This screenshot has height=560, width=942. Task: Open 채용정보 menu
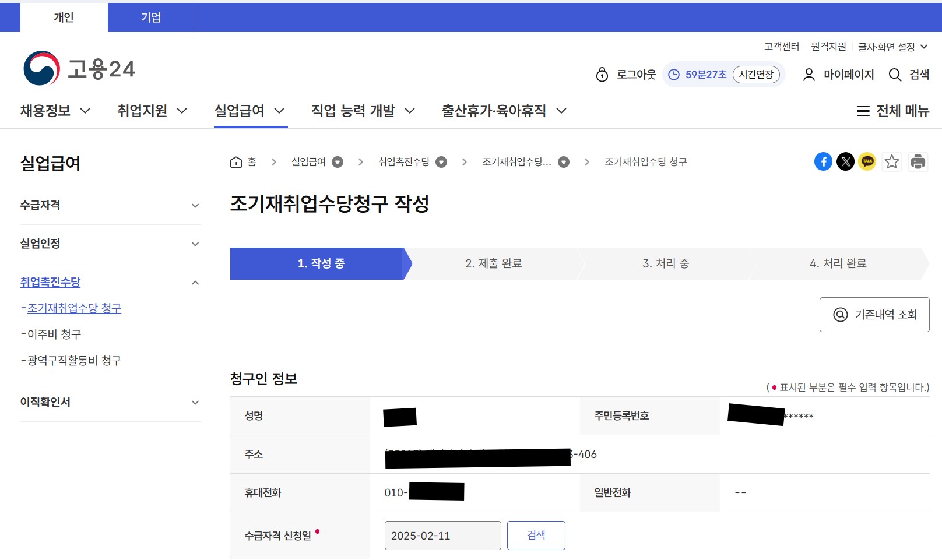[55, 111]
